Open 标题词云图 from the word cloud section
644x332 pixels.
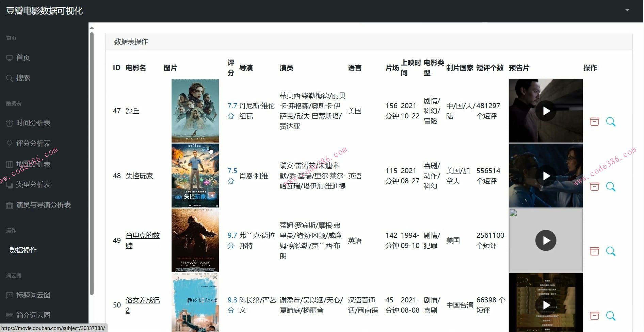coord(10,295)
